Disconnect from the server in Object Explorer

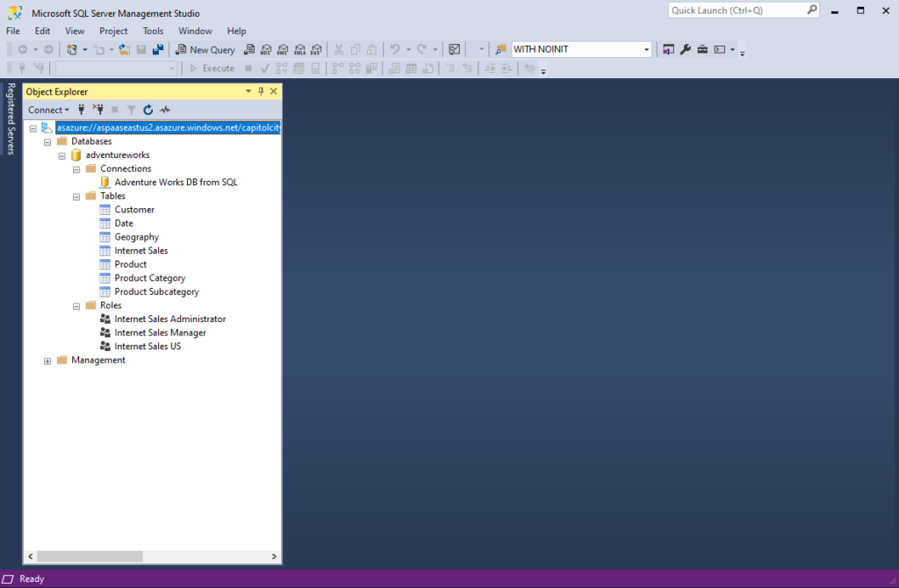[x=99, y=109]
